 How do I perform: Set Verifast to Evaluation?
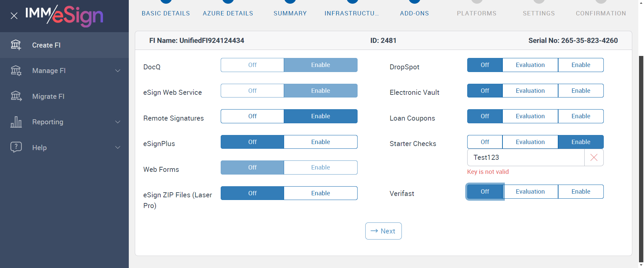(530, 192)
